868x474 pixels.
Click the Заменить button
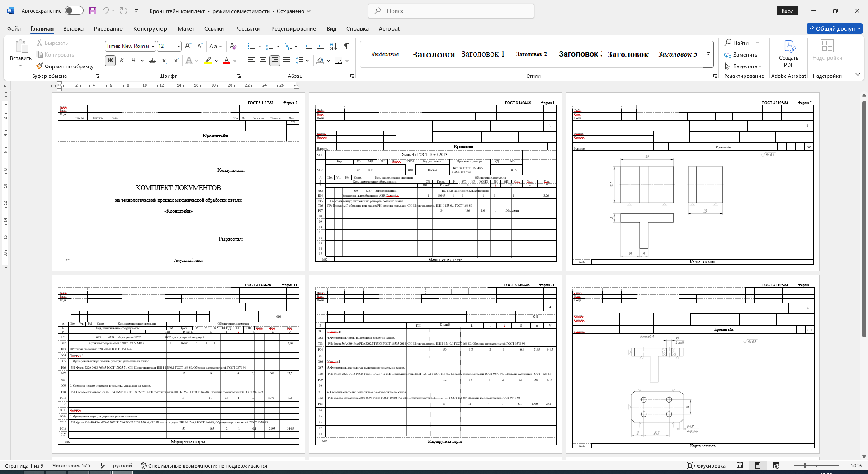click(x=741, y=55)
